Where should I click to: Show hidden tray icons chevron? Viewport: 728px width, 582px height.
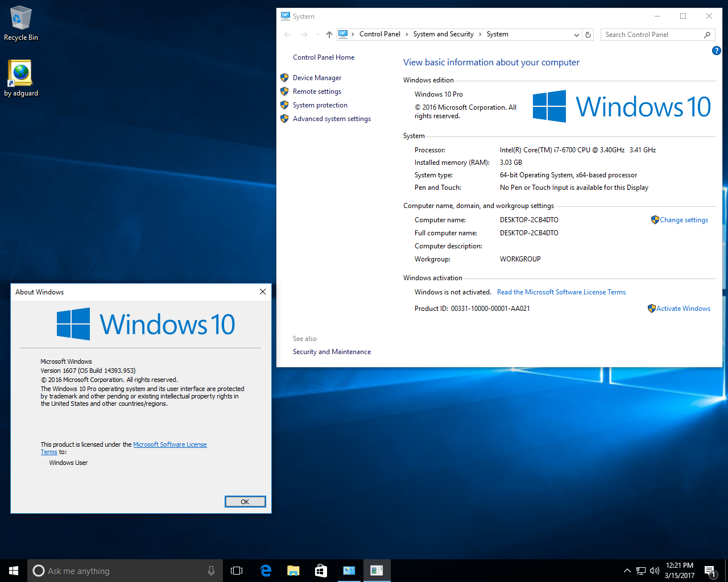click(627, 571)
